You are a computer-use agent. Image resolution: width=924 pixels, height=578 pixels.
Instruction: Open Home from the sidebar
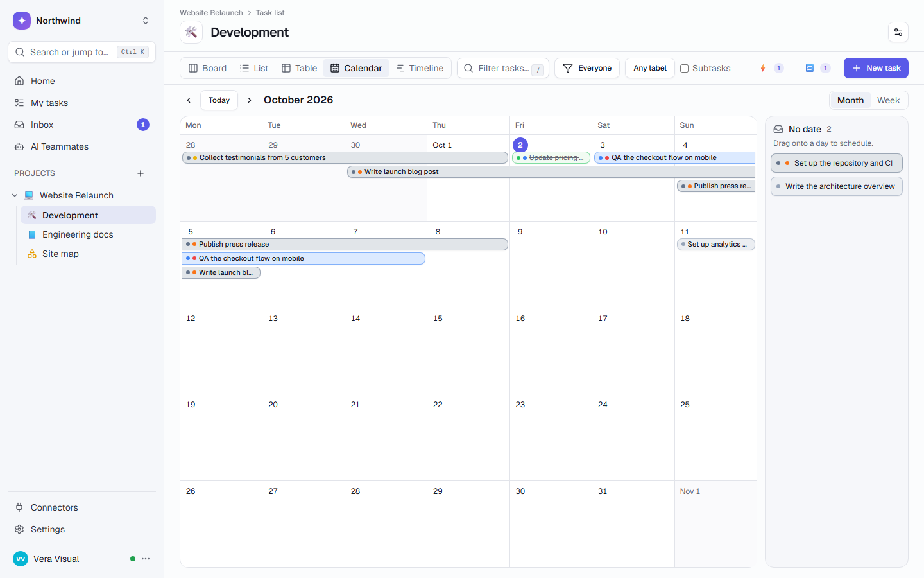[x=81, y=81]
